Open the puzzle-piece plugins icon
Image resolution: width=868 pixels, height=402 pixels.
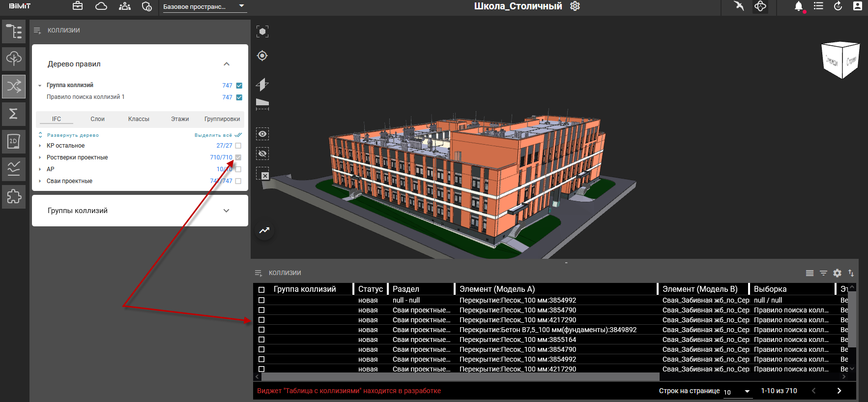pos(14,196)
